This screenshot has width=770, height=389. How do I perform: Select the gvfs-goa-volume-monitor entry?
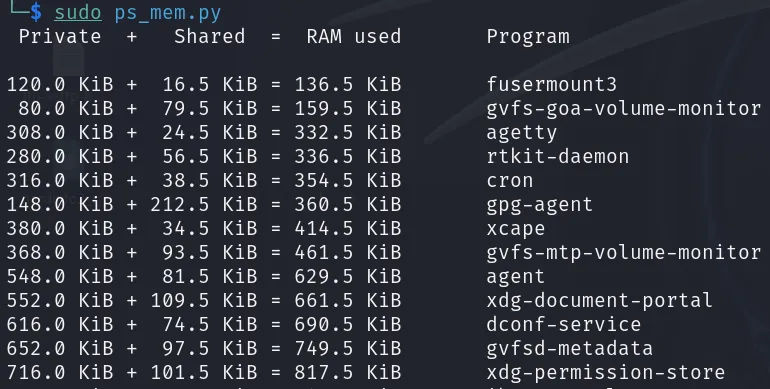pos(624,109)
